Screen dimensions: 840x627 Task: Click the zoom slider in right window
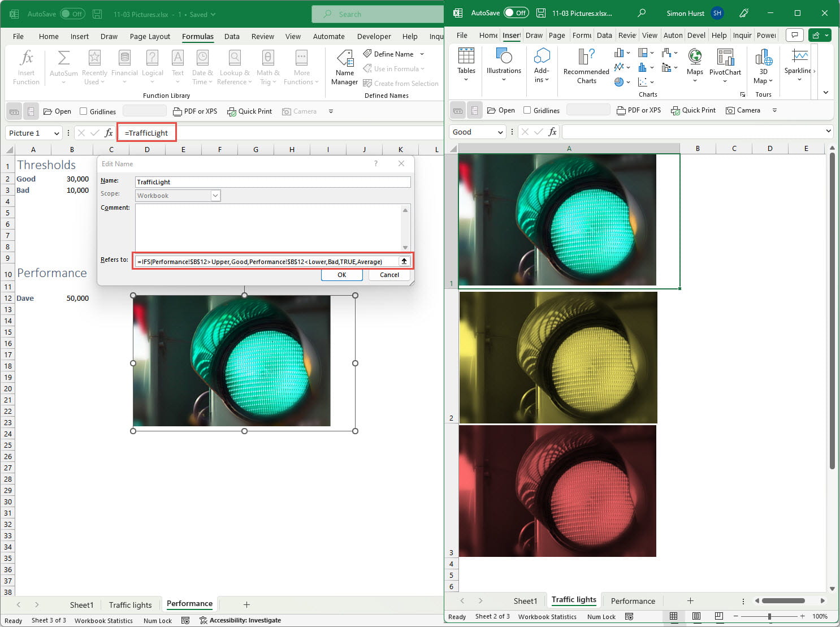(769, 616)
